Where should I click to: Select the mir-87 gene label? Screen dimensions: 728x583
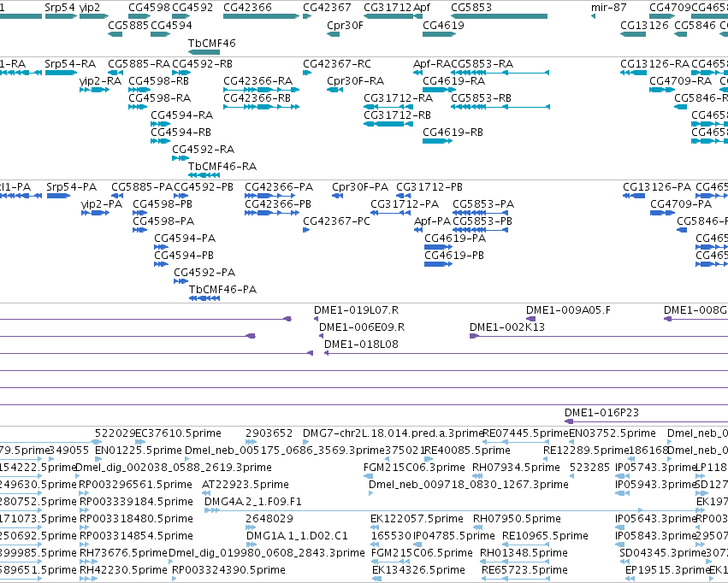[x=609, y=8]
